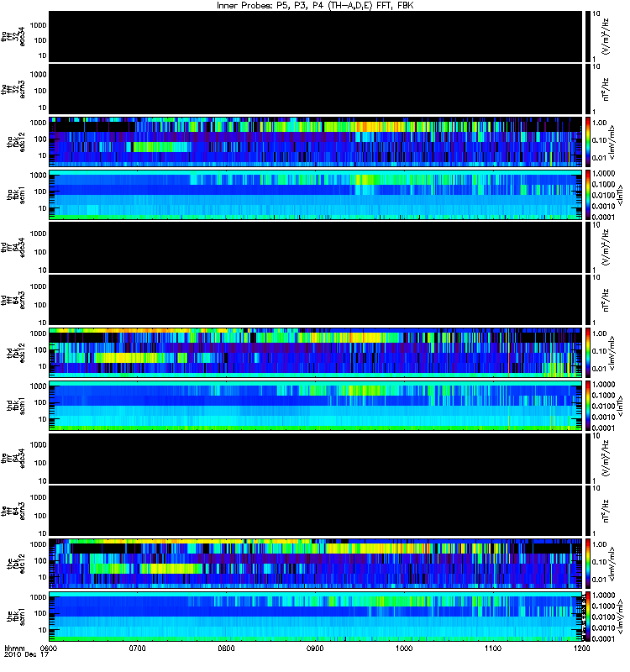Image resolution: width=630 pixels, height=672 pixels.
Task: Select the thd fff 64 edc34 panel label
Action: click(x=13, y=247)
